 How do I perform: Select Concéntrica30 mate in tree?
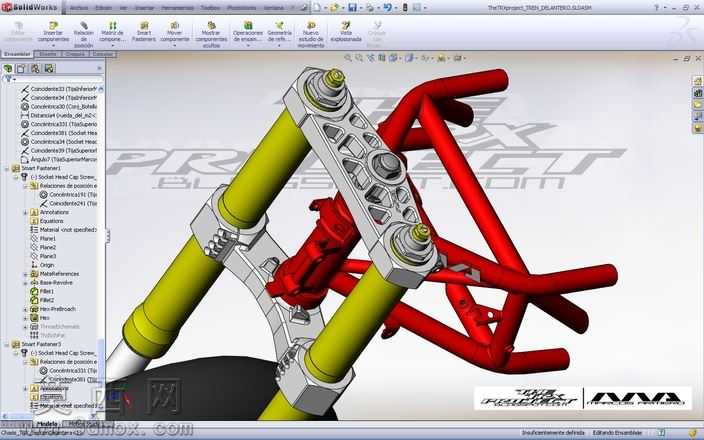click(x=59, y=106)
